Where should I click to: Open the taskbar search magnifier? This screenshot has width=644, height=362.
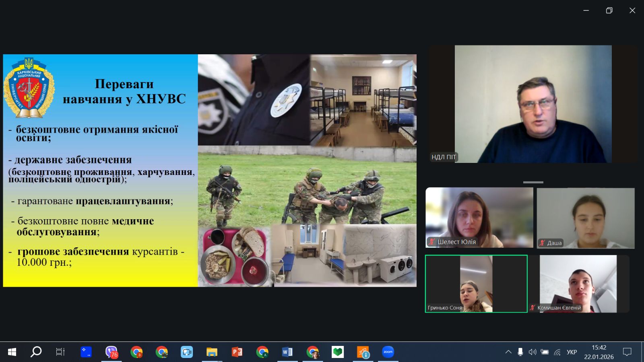click(36, 352)
